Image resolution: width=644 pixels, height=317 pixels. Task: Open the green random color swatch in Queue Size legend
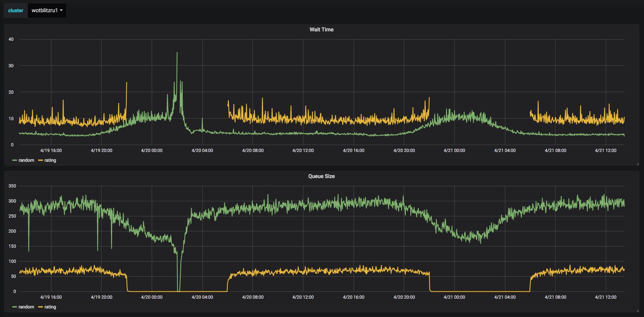15,307
